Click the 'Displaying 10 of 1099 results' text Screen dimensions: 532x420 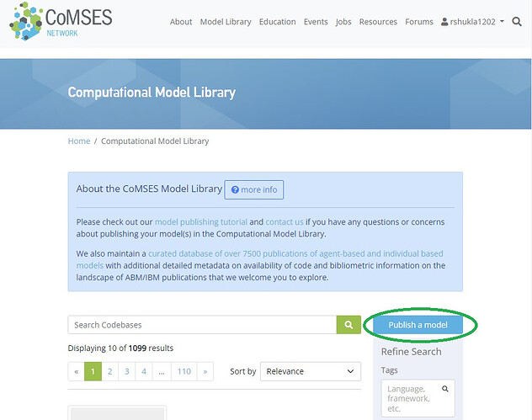point(120,348)
